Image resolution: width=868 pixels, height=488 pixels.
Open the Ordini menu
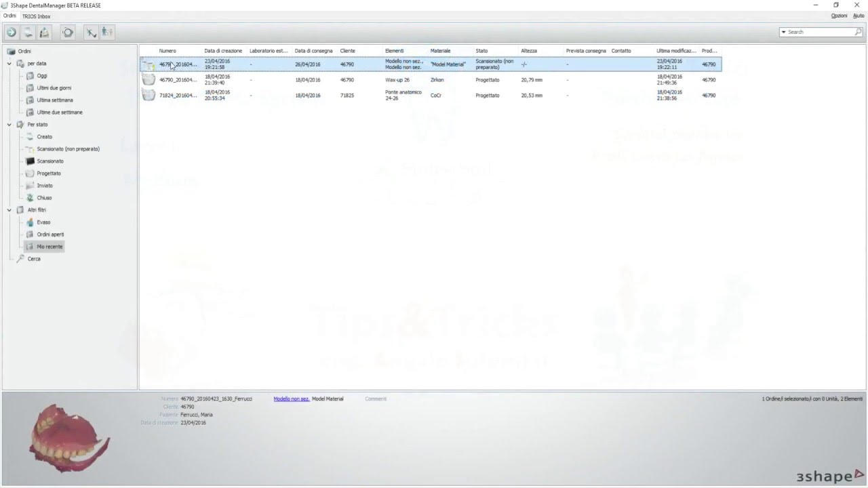(9, 16)
